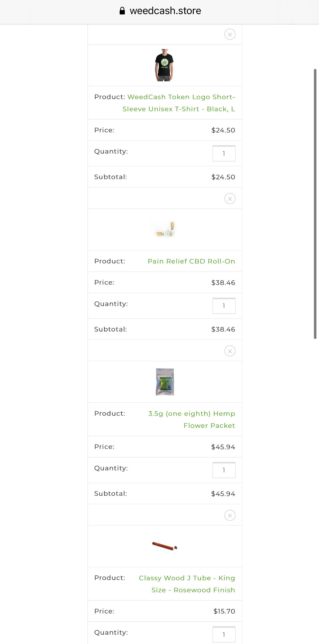
Task: Remove the Classy Wood J Tube item
Action: point(230,515)
